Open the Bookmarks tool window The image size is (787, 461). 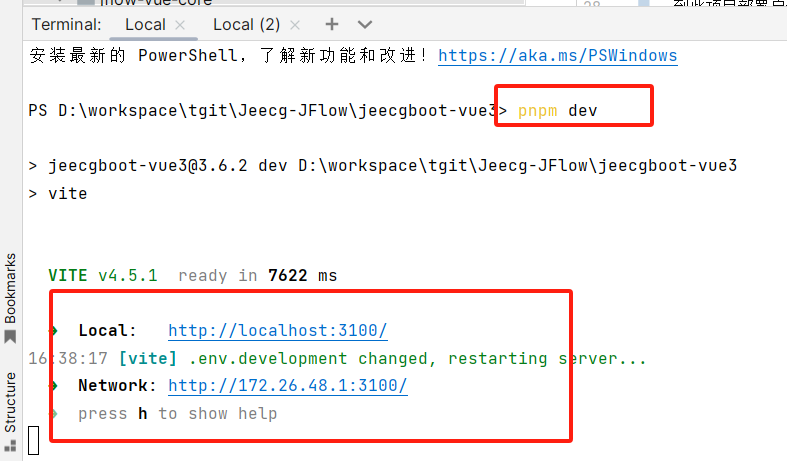coord(11,288)
